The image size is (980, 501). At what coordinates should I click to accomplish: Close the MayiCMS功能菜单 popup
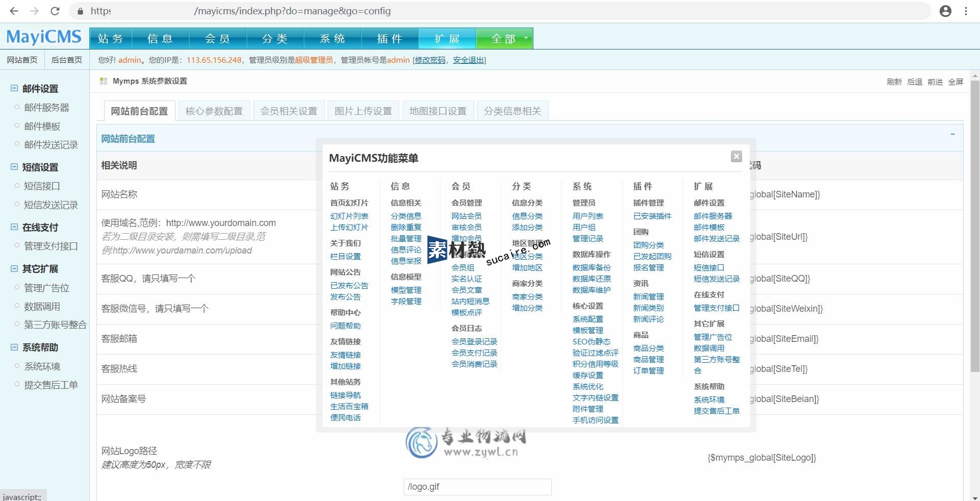pos(736,156)
